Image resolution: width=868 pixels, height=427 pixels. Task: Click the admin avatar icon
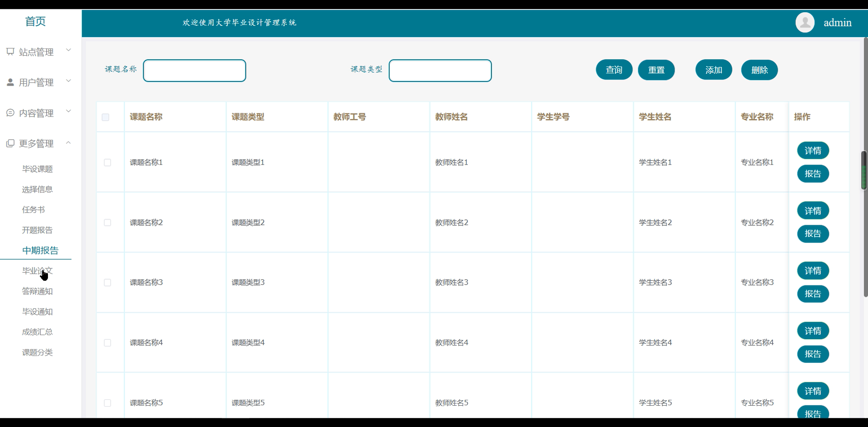coord(805,22)
